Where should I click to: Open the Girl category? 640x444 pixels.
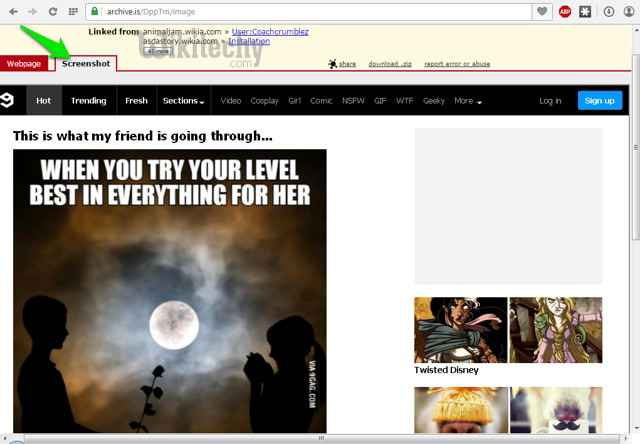tap(294, 101)
